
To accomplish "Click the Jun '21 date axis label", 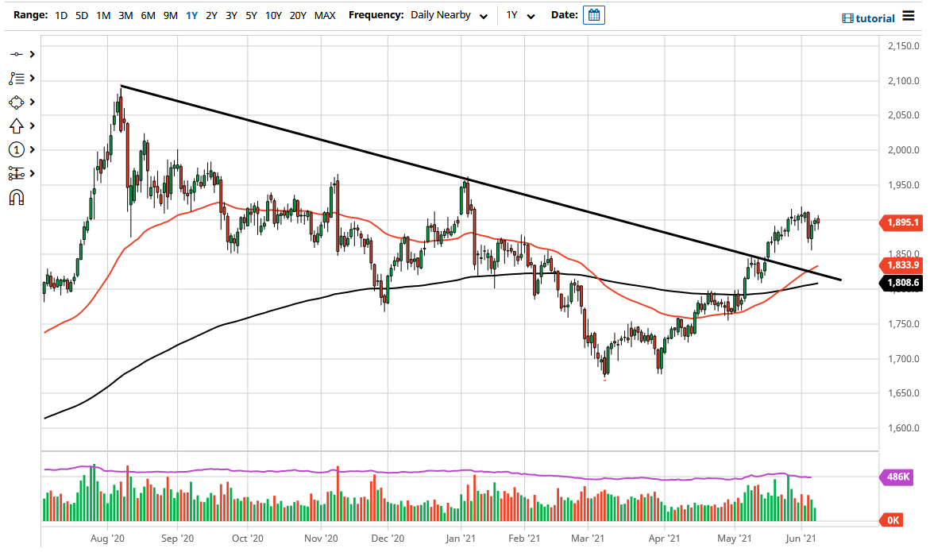I will click(801, 539).
